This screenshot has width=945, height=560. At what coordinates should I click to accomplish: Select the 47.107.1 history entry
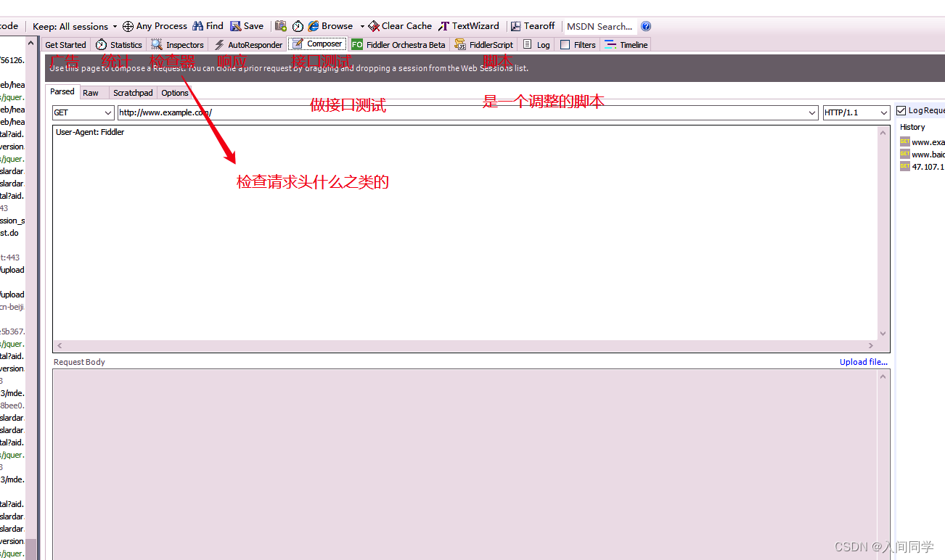click(922, 167)
